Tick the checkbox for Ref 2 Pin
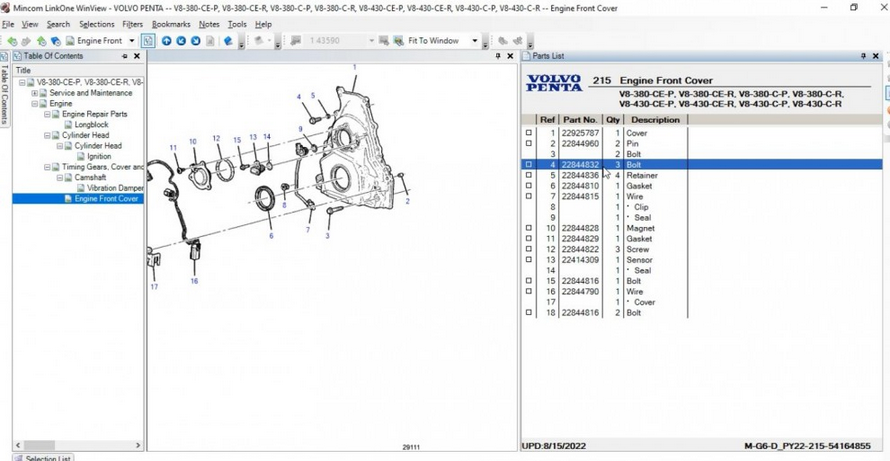This screenshot has width=890, height=461. tap(528, 143)
